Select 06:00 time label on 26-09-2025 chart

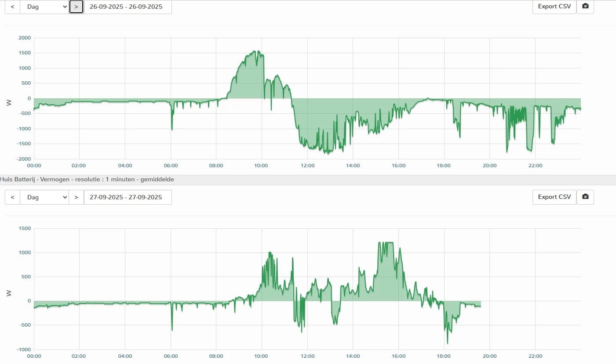(171, 166)
